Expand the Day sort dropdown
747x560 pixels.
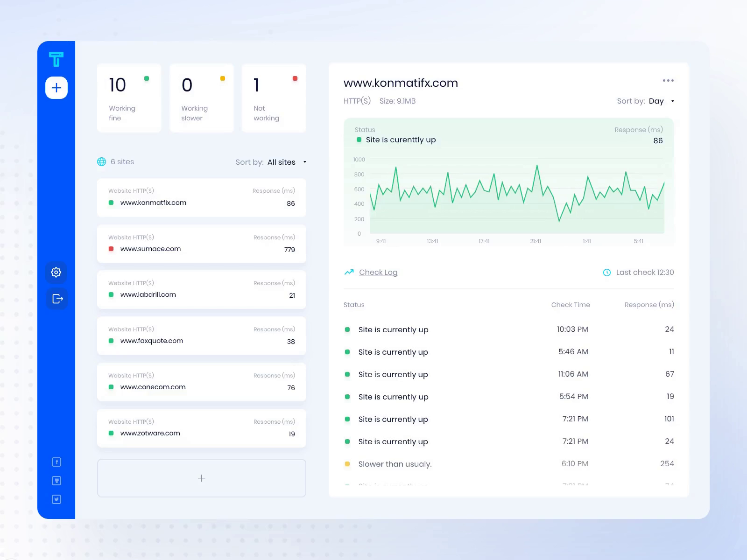point(661,101)
